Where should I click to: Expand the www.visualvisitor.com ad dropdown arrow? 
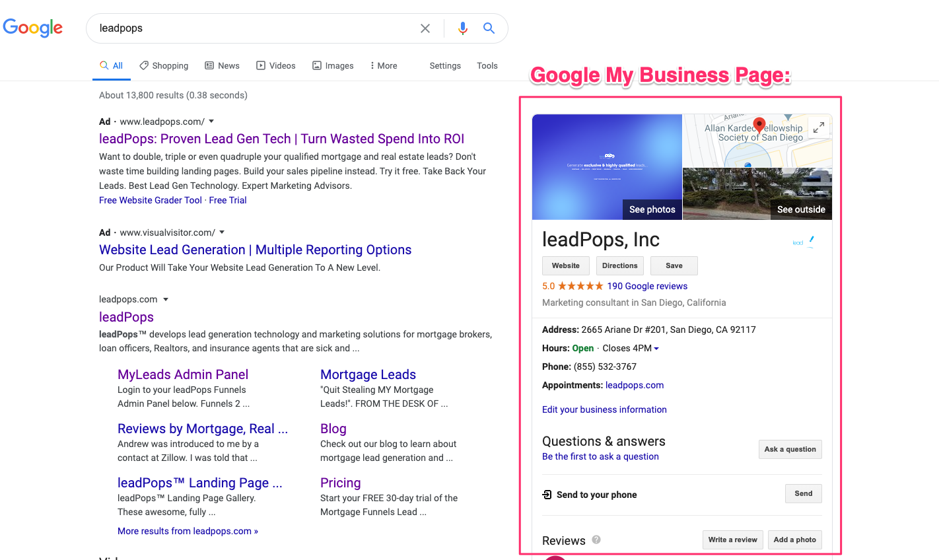coord(222,232)
